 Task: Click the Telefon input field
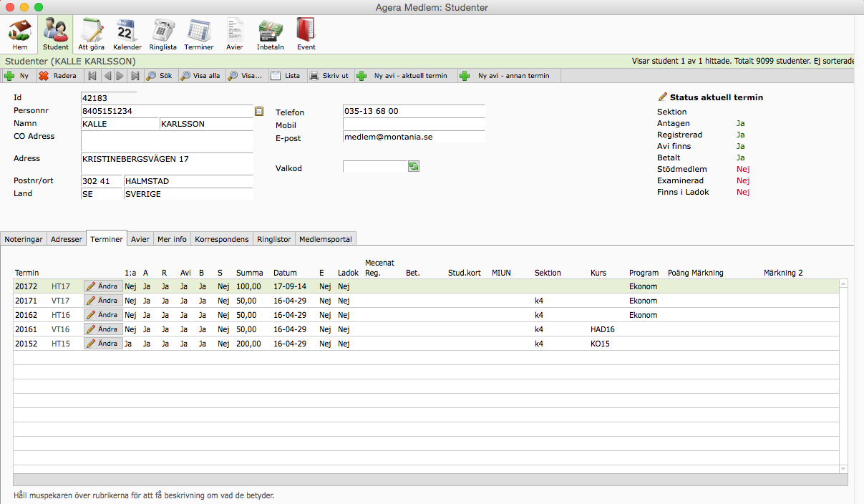click(414, 111)
